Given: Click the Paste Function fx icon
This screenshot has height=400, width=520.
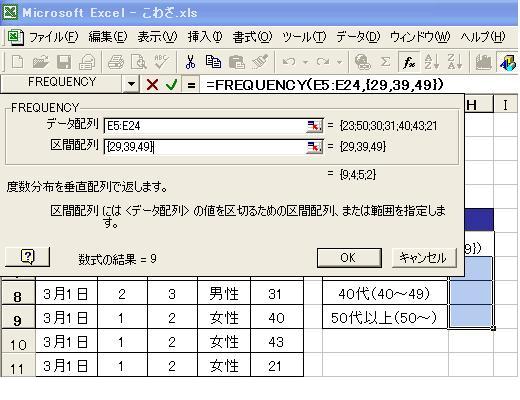Looking at the screenshot, I should tap(409, 62).
